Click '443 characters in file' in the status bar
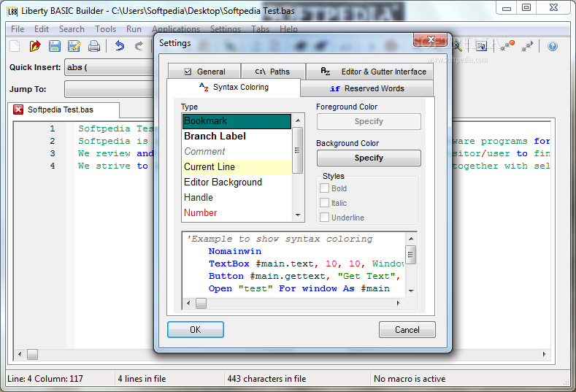The image size is (576, 392). click(x=266, y=379)
